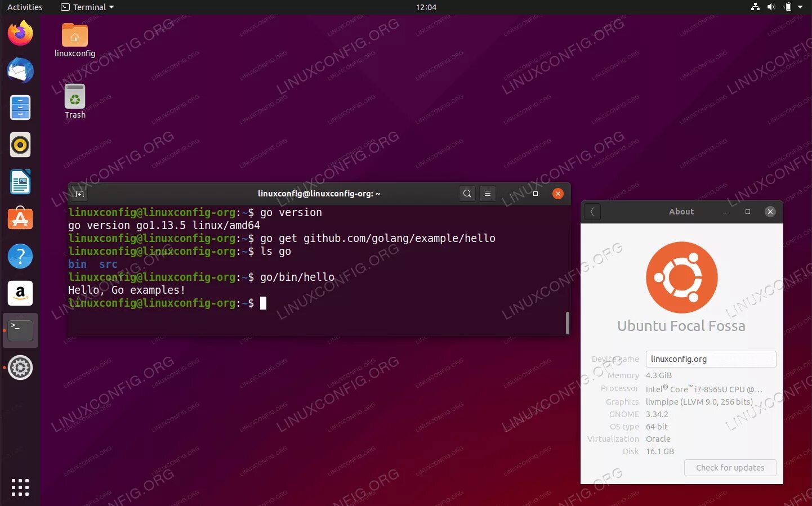Click the 'go version go1.13.5 linux/amd64' output
Image resolution: width=812 pixels, height=506 pixels.
(x=164, y=225)
